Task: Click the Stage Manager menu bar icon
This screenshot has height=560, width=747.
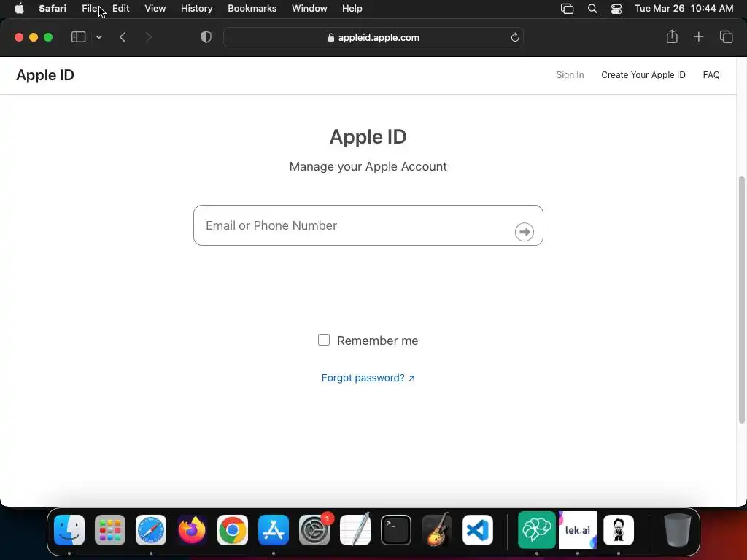Action: click(x=567, y=9)
